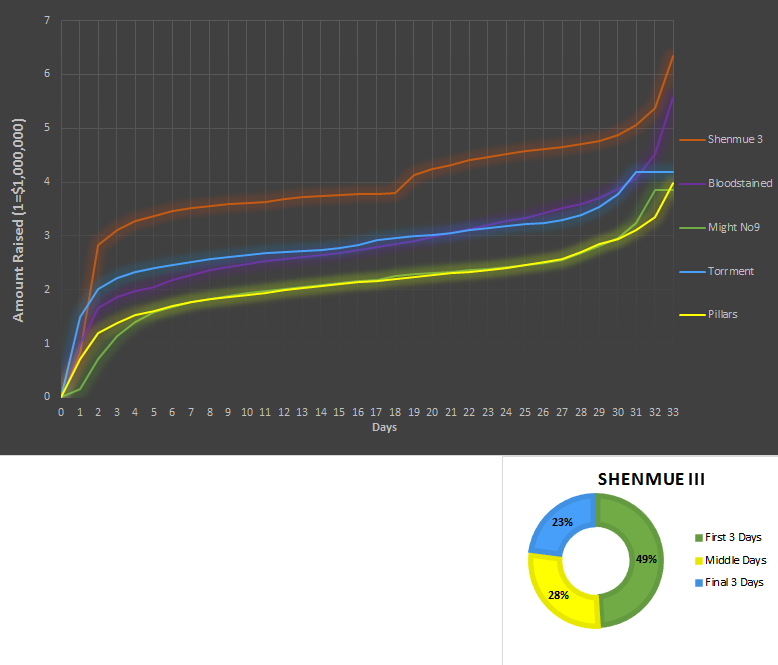Click day 18 on the x-axis
This screenshot has width=778, height=665.
pyautogui.click(x=395, y=412)
